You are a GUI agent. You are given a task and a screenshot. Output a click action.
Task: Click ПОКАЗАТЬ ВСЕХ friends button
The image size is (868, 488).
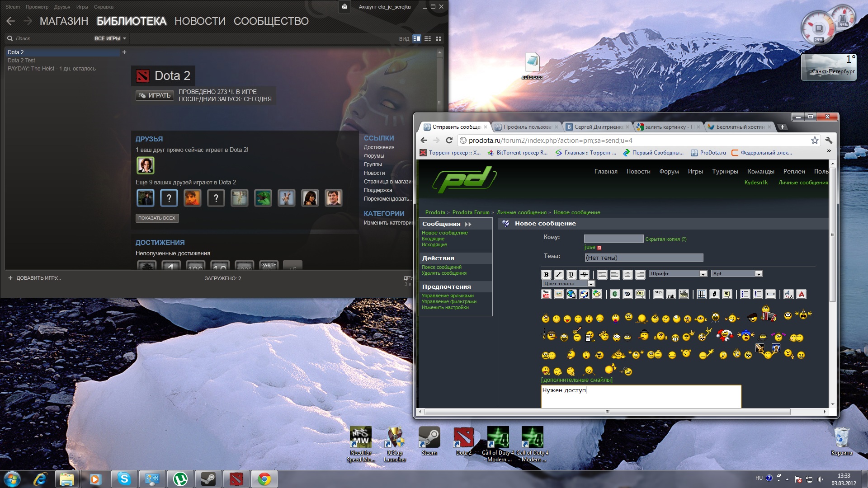[157, 218]
